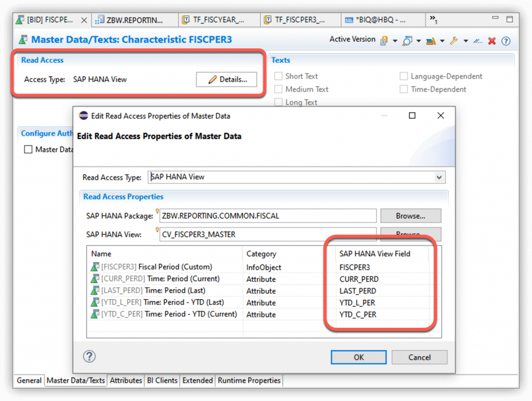532x401 pixels.
Task: Toggle the Long Text checkbox
Action: click(278, 102)
